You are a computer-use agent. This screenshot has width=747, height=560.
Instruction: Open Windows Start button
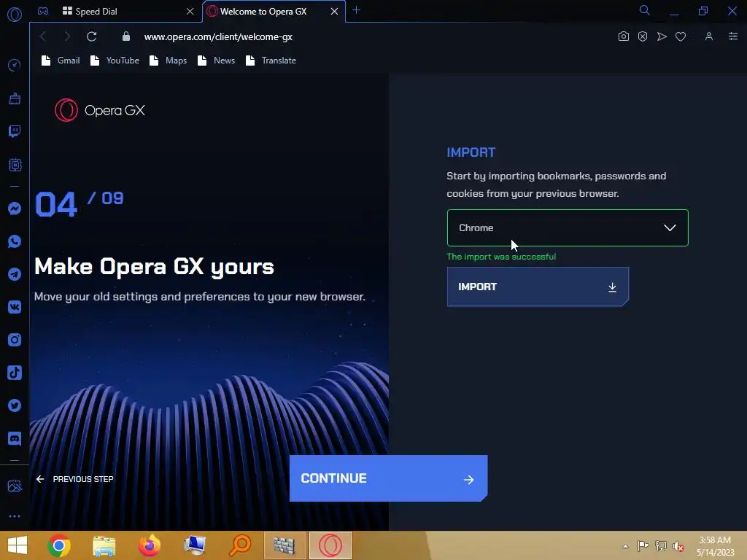tap(18, 545)
